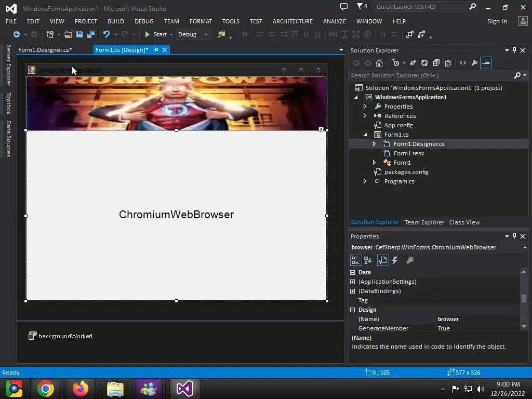Select Form1.resx in Solution Explorer
This screenshot has width=532, height=399.
(x=409, y=153)
